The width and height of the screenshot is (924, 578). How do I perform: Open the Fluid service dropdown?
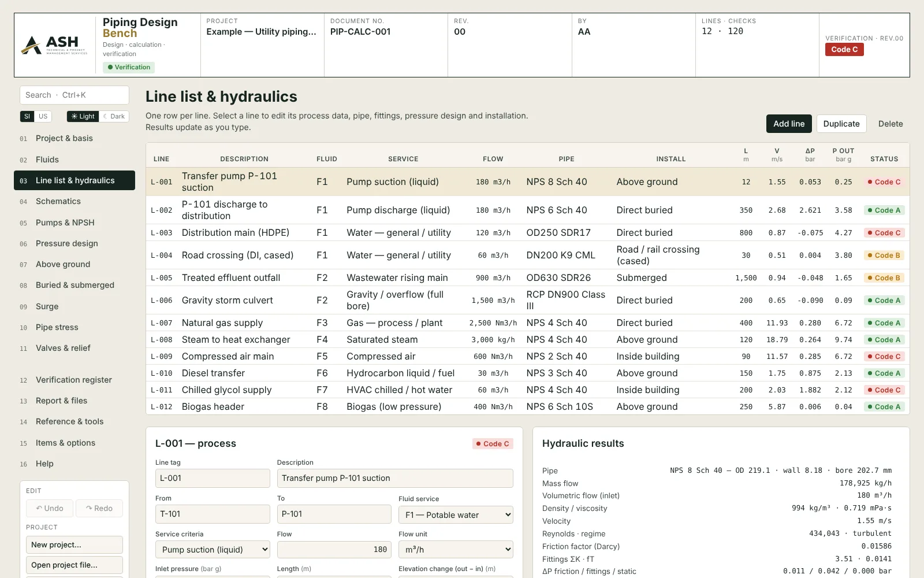(456, 515)
